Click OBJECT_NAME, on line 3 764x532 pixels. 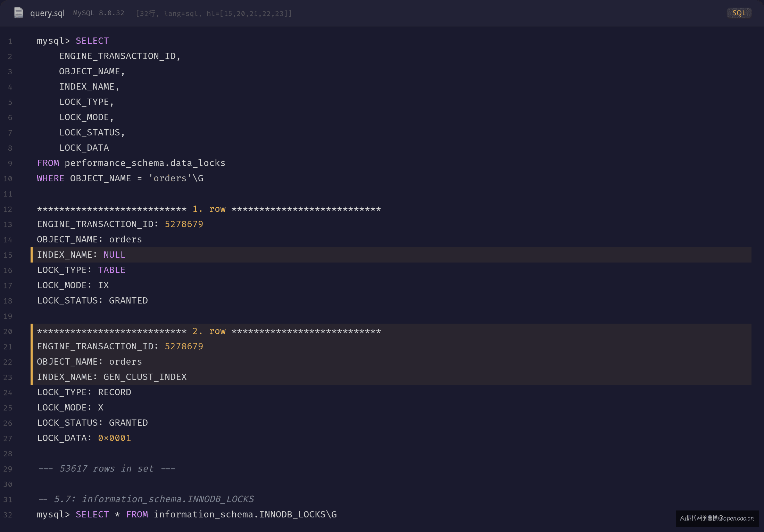(x=92, y=72)
